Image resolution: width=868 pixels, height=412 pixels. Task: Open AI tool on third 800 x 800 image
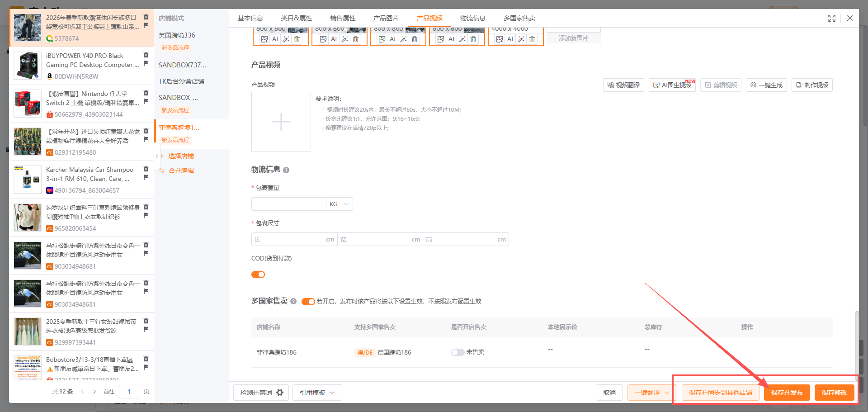coord(392,39)
